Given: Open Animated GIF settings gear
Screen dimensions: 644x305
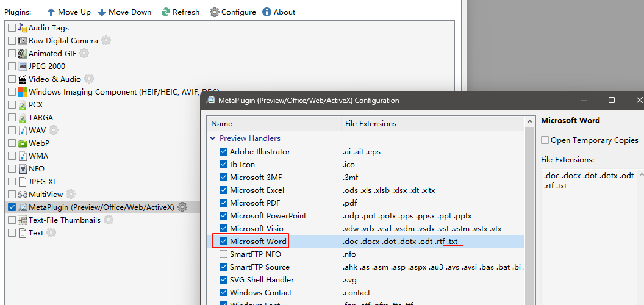Looking at the screenshot, I should coord(84,53).
